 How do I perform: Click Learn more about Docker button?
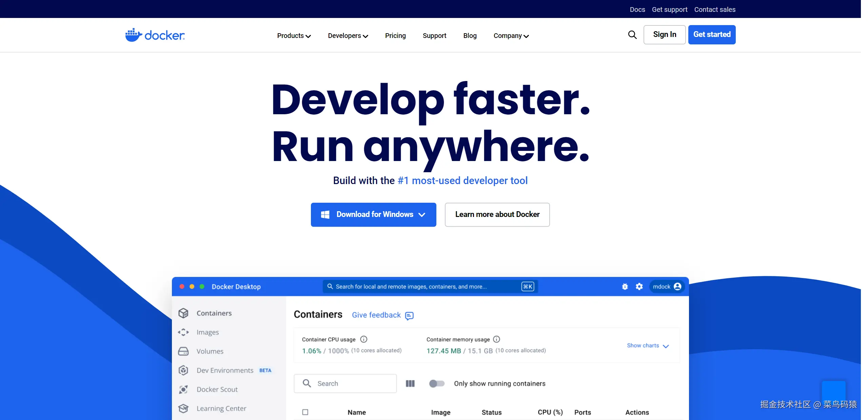pos(497,215)
